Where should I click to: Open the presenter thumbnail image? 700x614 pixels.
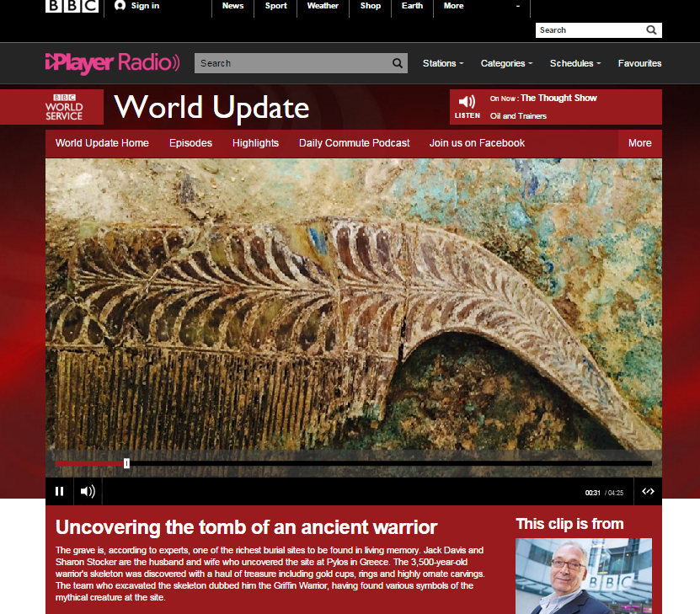click(584, 576)
